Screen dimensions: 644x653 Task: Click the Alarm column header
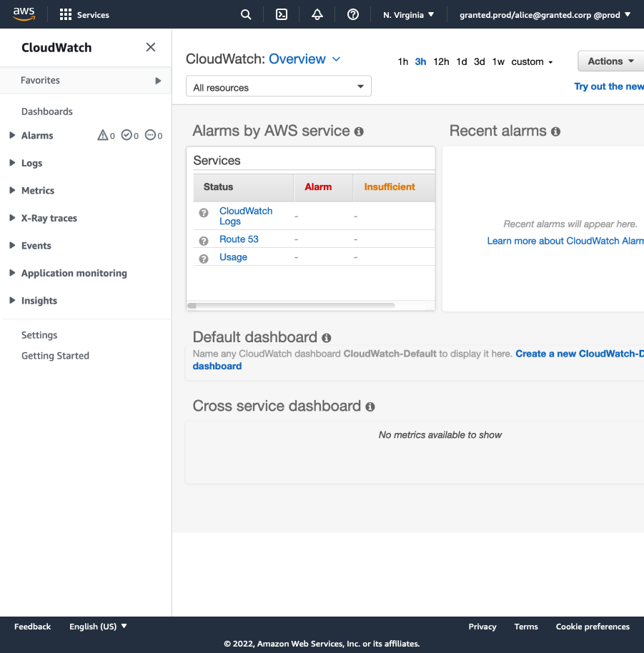pos(323,187)
